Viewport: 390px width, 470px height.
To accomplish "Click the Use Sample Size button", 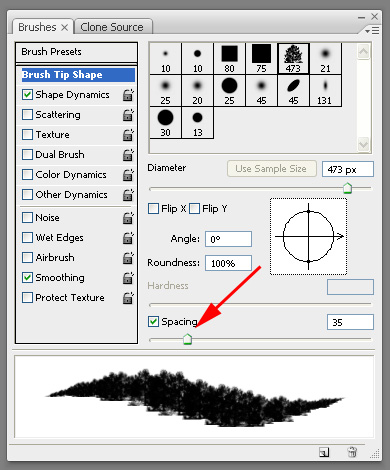I will [271, 169].
